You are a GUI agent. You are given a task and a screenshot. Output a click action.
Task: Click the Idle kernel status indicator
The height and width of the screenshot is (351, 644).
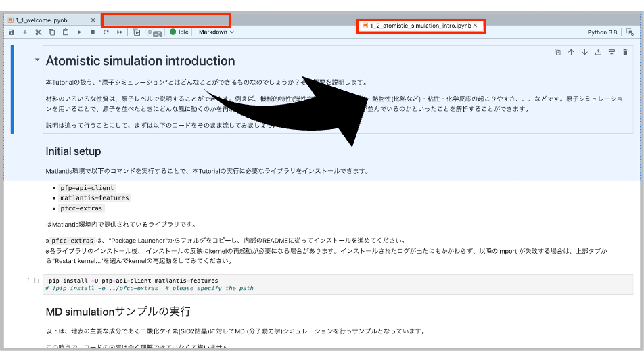tap(179, 32)
